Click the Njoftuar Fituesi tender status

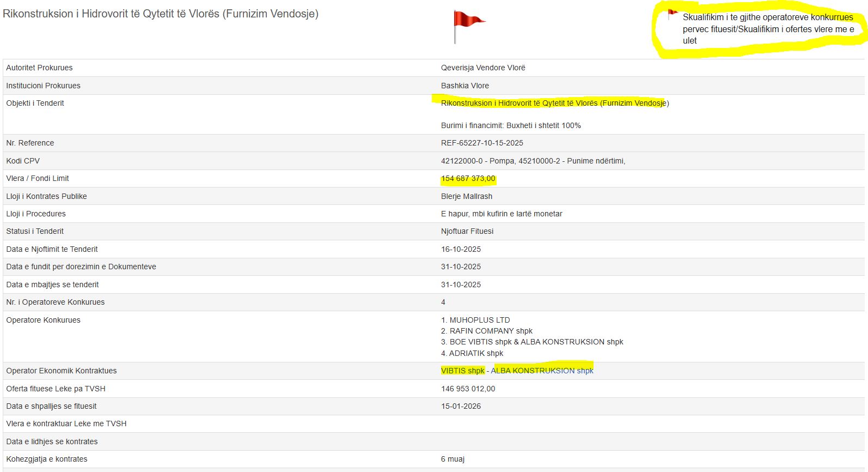467,231
